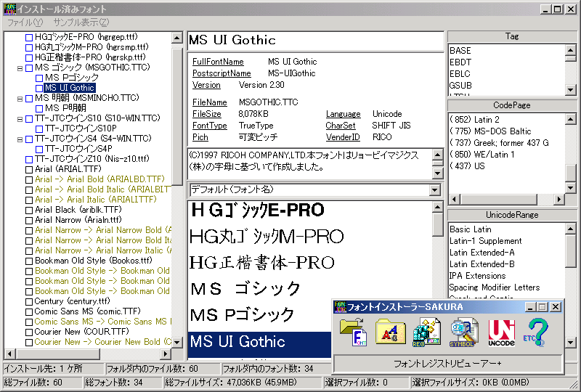Click フォントレジストリビューアー+ button
Screen dimensions: 581x392
click(447, 364)
